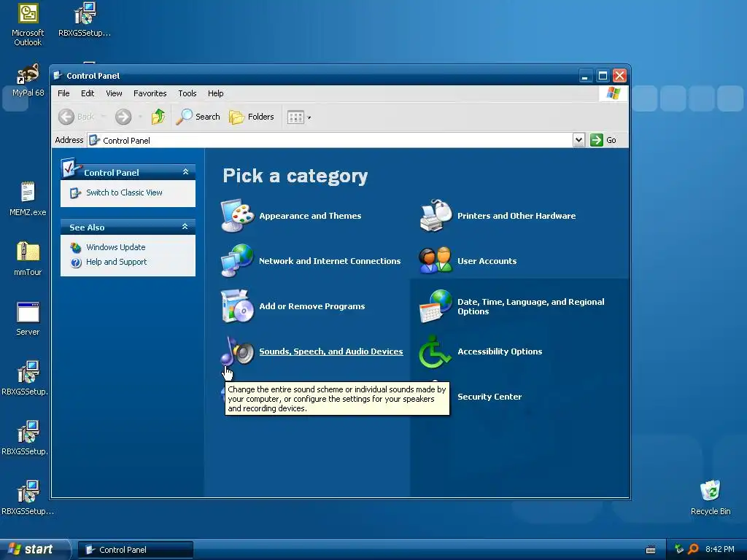Expand the Address bar dropdown arrow
This screenshot has height=560, width=747.
coord(578,140)
